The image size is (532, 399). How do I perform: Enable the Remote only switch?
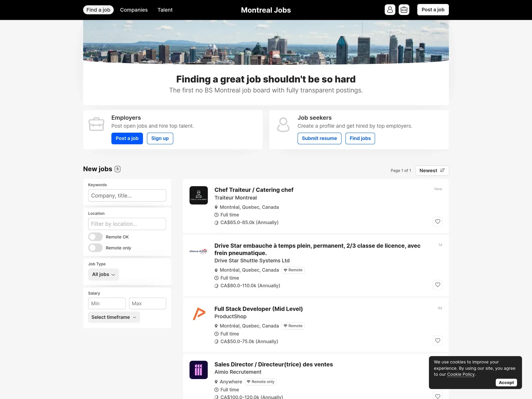(x=95, y=248)
